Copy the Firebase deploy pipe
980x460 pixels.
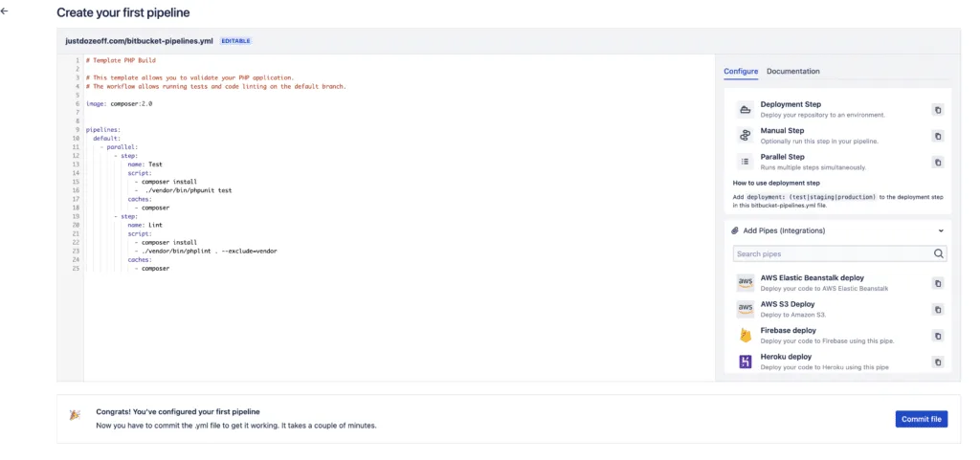click(x=938, y=336)
